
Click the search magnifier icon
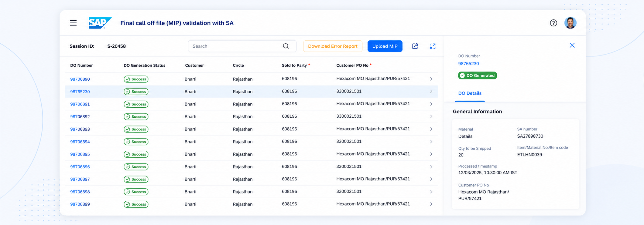coord(286,46)
